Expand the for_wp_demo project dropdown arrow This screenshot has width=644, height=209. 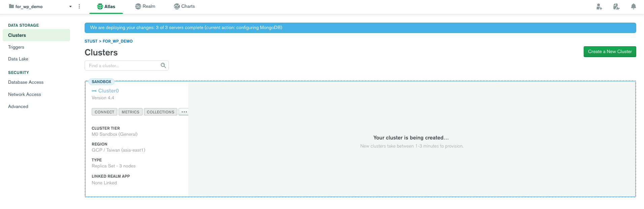(70, 6)
